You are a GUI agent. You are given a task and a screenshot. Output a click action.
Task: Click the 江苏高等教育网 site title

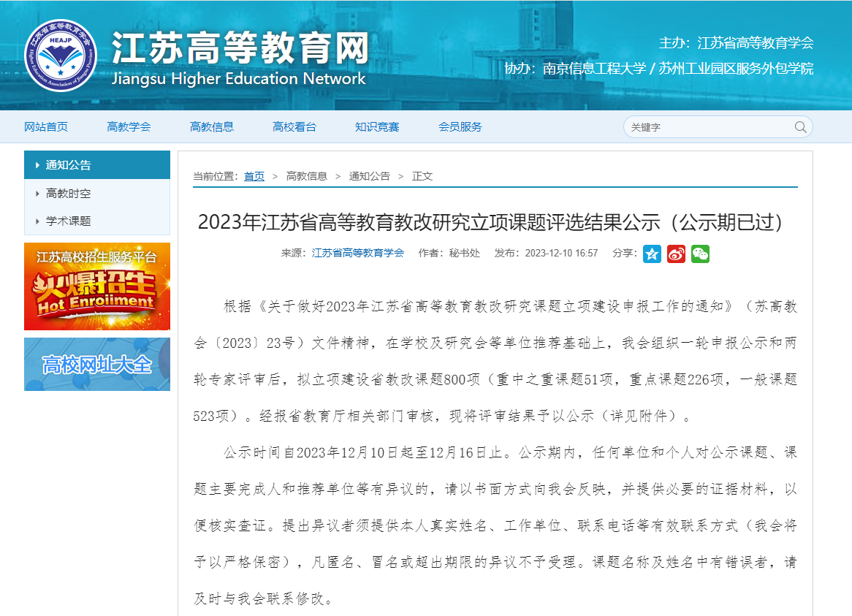(240, 47)
